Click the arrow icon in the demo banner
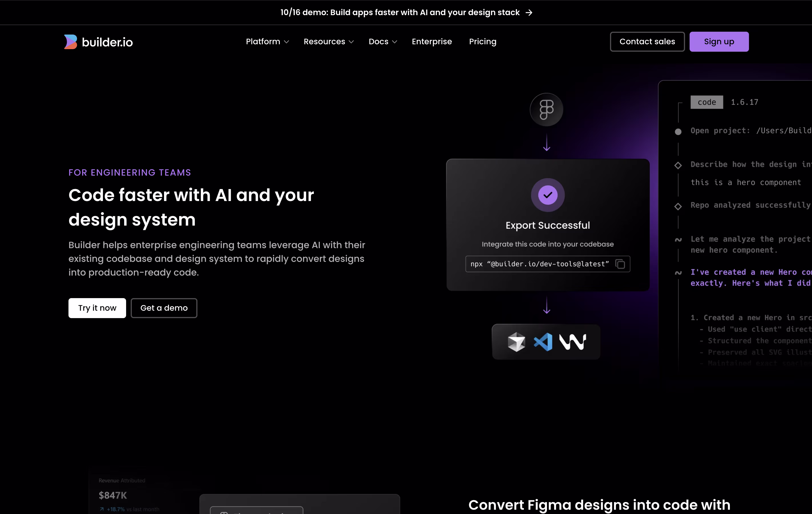Image resolution: width=812 pixels, height=514 pixels. [529, 13]
